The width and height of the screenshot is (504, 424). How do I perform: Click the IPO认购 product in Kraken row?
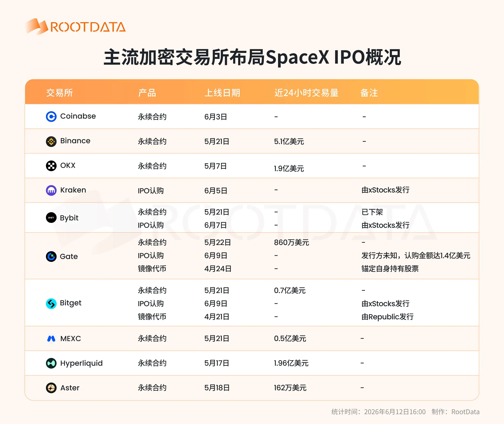pos(151,191)
